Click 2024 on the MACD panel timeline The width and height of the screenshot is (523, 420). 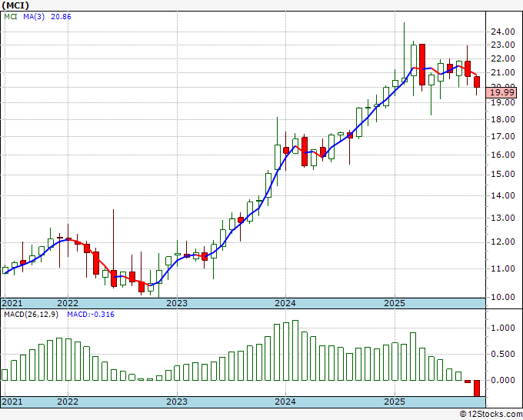[x=285, y=402]
